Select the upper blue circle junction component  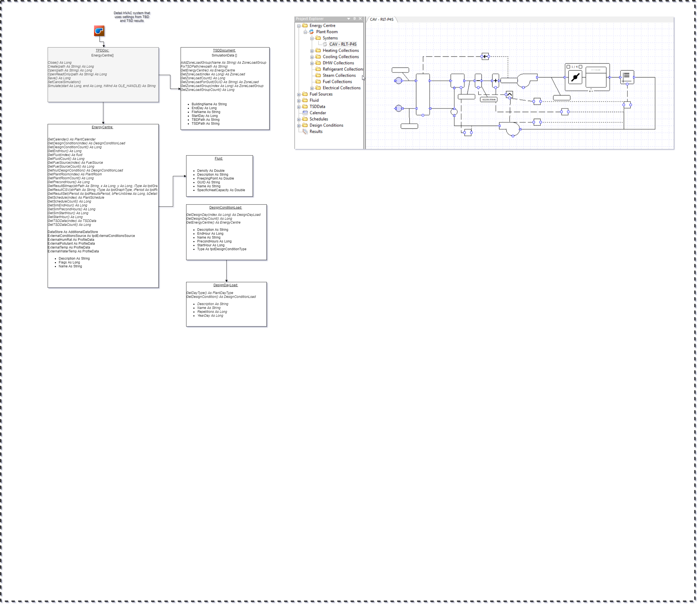click(399, 81)
